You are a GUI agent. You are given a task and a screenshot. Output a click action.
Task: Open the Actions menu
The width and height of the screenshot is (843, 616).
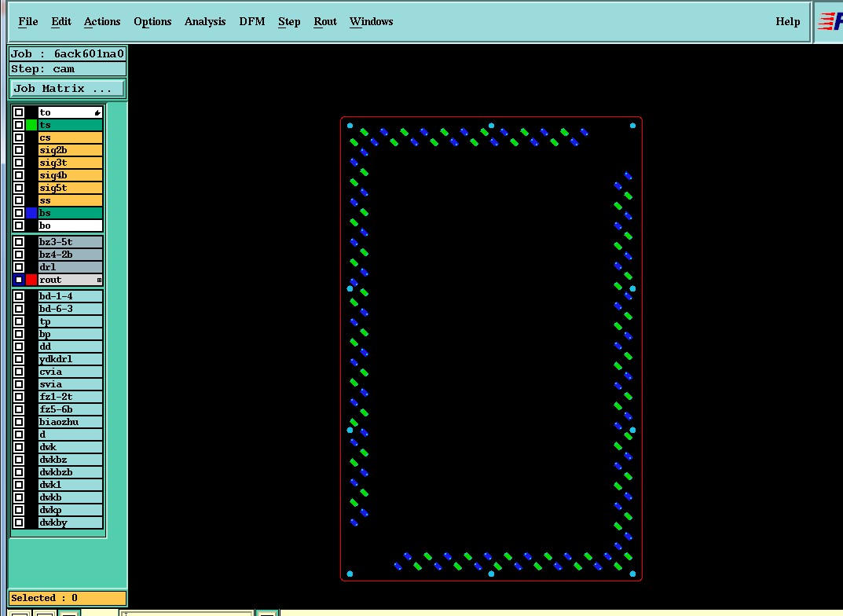pos(102,21)
